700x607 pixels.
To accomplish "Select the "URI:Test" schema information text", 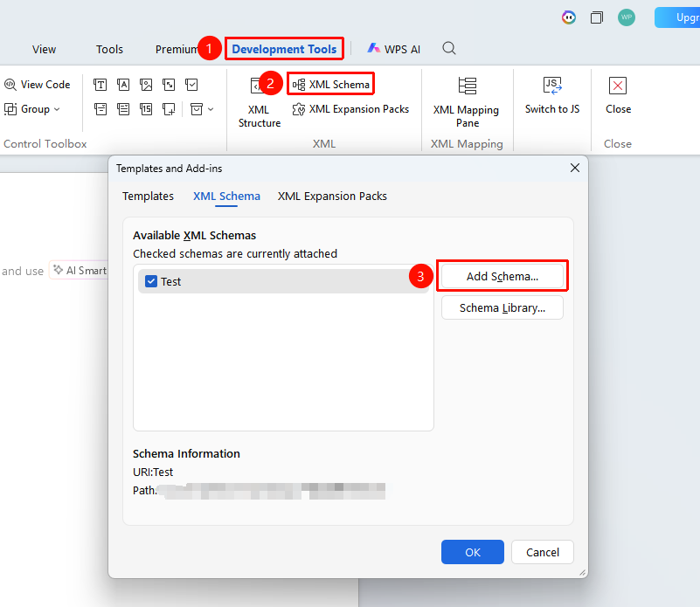I will click(x=153, y=472).
